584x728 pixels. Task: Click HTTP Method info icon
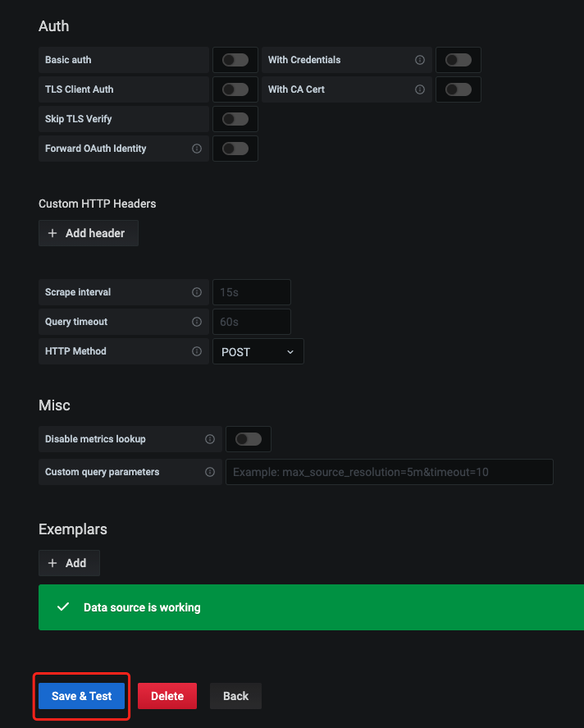(x=197, y=351)
